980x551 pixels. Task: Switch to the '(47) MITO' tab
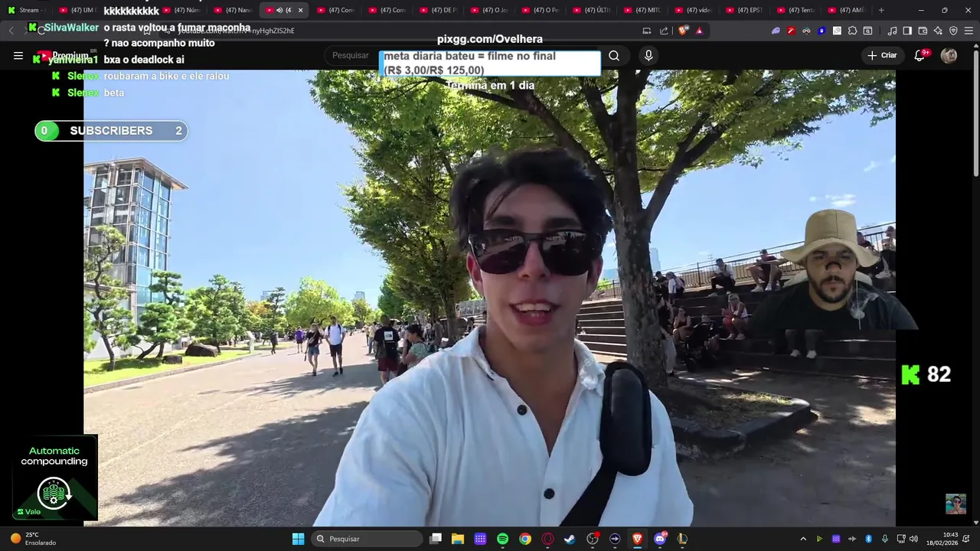642,10
